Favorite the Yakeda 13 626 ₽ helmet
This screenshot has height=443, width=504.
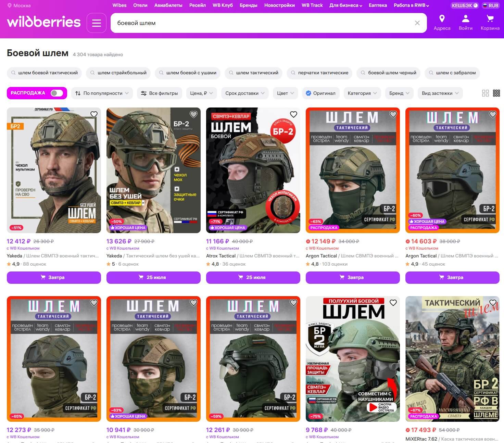[x=193, y=114]
